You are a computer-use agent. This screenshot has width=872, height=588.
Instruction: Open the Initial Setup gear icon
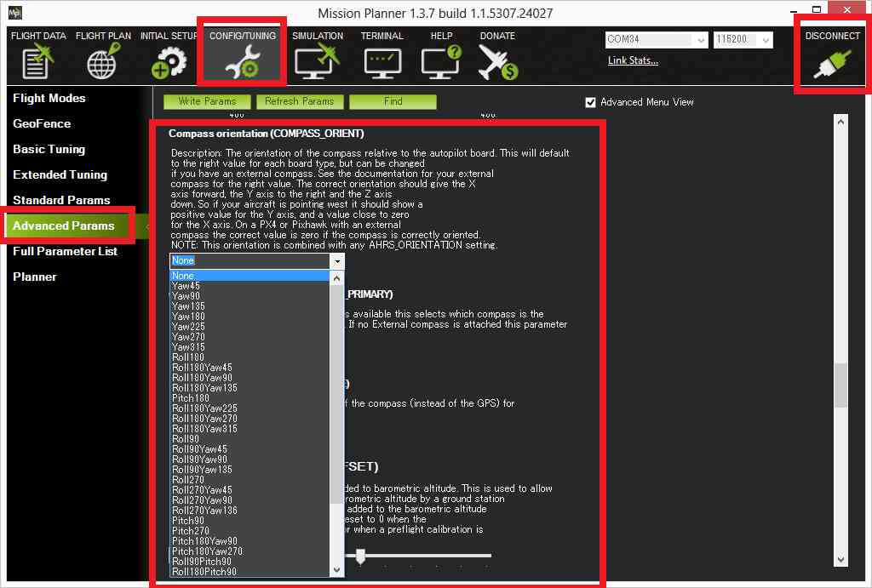pyautogui.click(x=167, y=61)
